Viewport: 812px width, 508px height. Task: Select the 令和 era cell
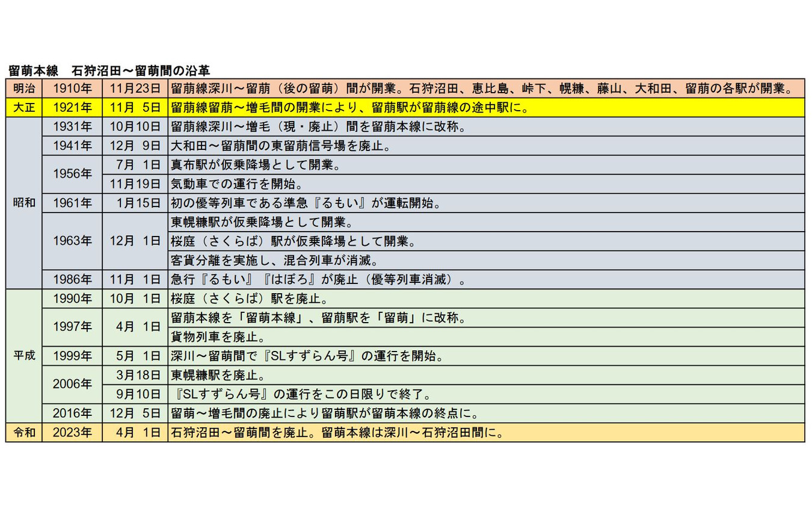click(x=24, y=432)
